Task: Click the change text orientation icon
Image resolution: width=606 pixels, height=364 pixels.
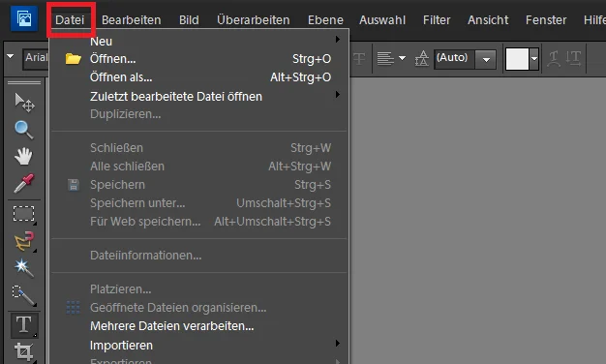Action: [x=573, y=59]
